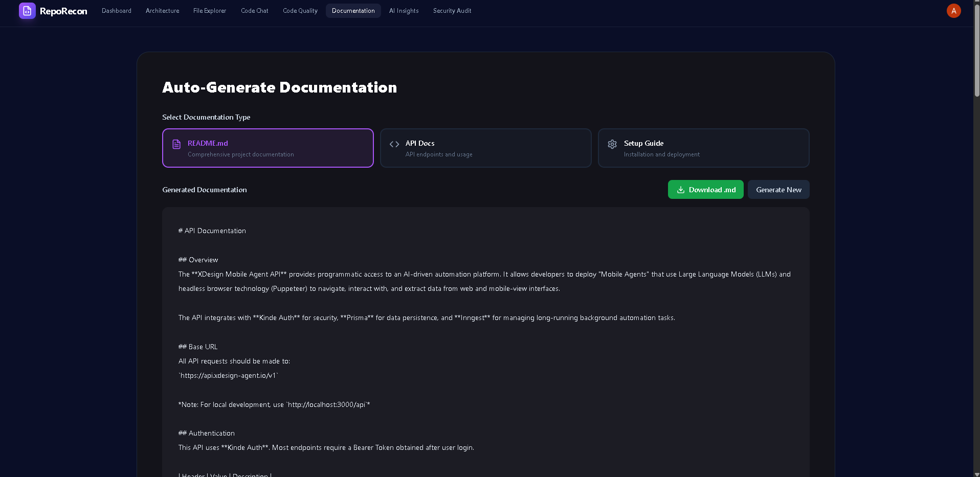Click the Setup Guide gear icon
The image size is (980, 477).
coord(612,144)
